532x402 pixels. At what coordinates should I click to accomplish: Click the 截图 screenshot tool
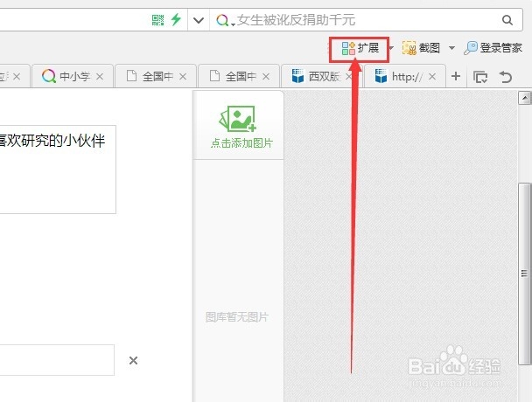coord(421,48)
